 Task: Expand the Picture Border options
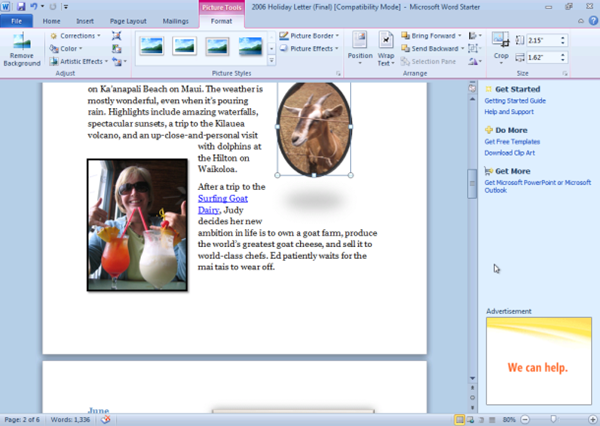tap(312, 35)
